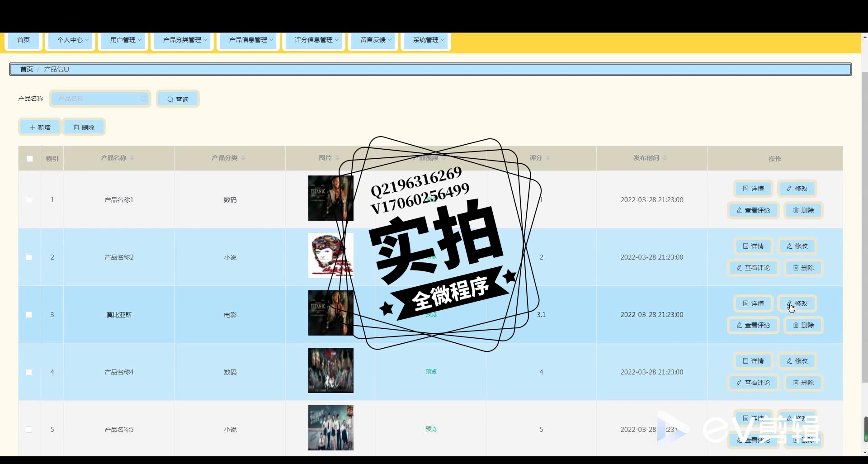The width and height of the screenshot is (868, 464).
Task: Click the magnifier icon inside 产品名称 field
Action: click(x=143, y=99)
